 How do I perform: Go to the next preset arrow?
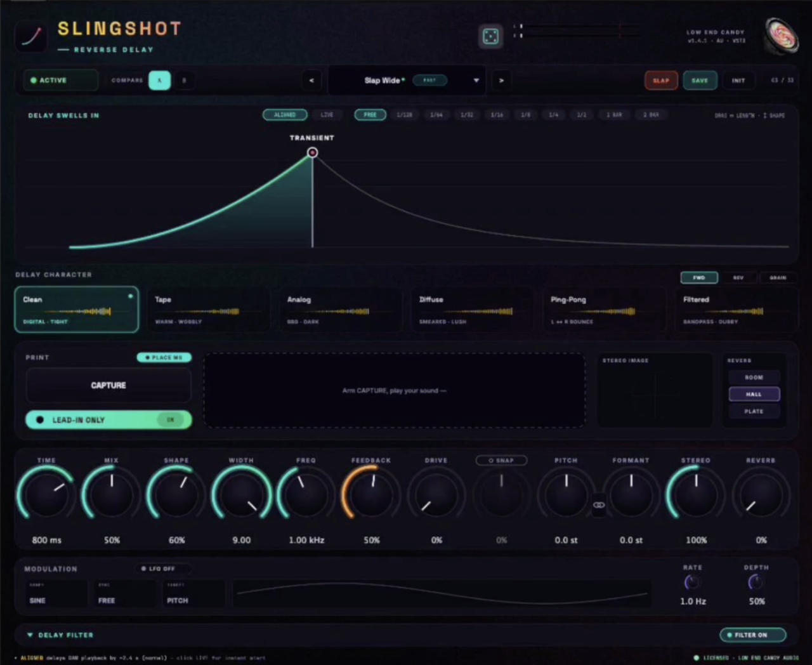pos(501,81)
